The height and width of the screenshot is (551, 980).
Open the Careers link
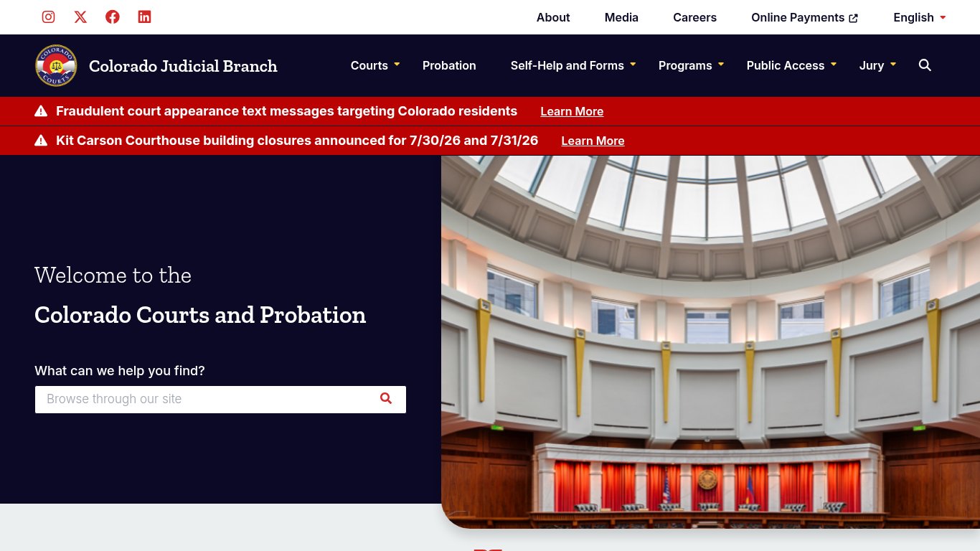[694, 17]
